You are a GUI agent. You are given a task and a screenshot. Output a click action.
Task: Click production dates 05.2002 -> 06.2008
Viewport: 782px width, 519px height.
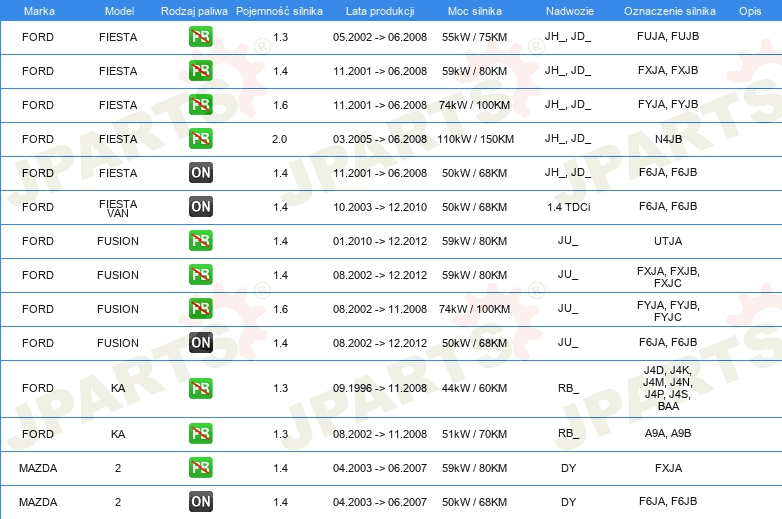pos(380,37)
